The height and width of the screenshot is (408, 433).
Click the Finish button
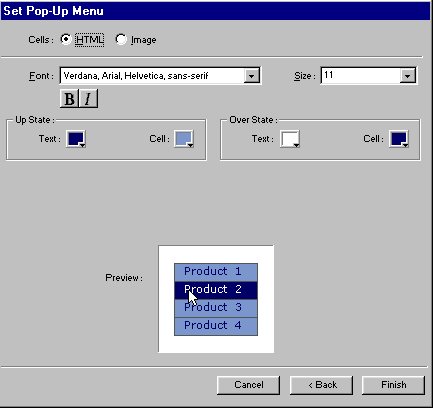(x=393, y=385)
